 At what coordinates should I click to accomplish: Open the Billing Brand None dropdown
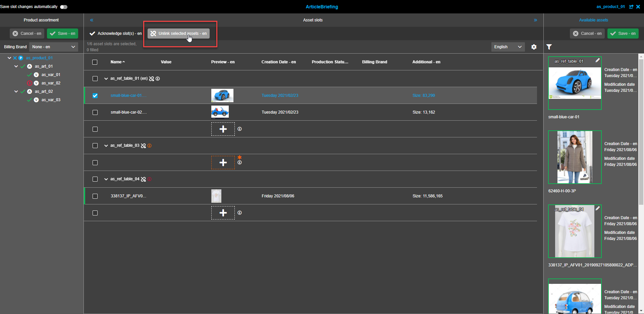[53, 47]
